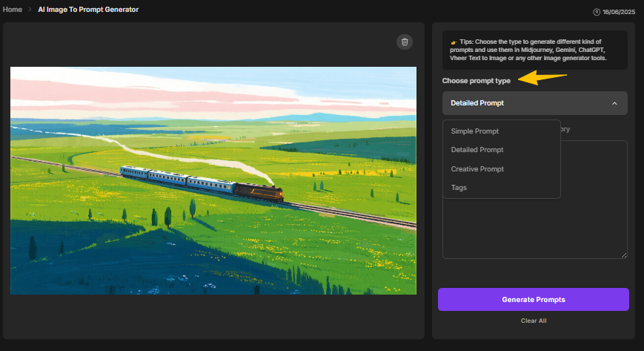Collapse the prompt type list via chevron
Viewport: 644px width, 351px height.
[614, 103]
